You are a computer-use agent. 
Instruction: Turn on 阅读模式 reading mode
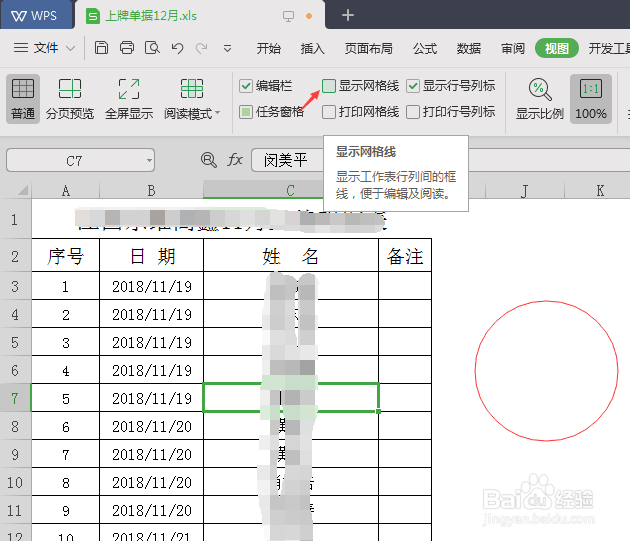pos(188,98)
